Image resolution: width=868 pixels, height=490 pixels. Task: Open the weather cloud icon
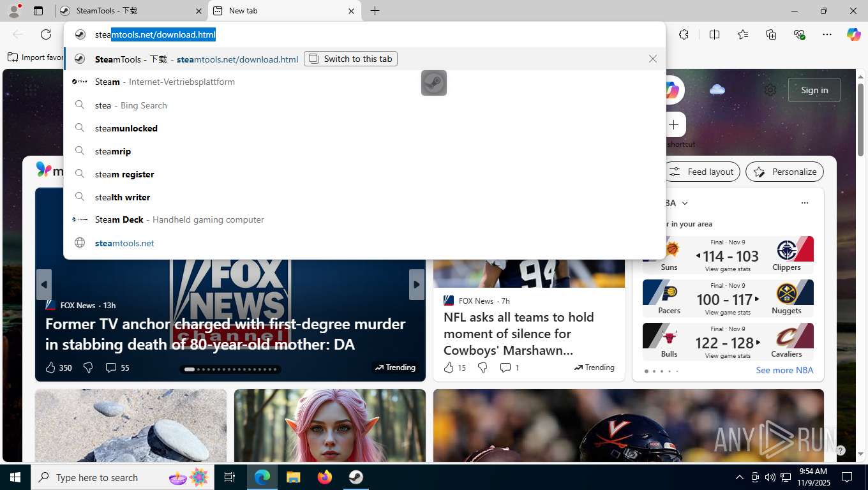[717, 90]
